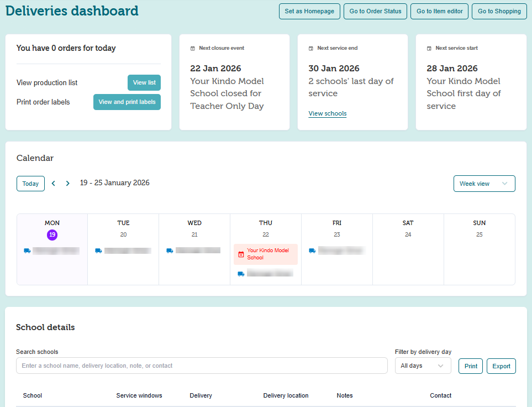Open the Week view dropdown
Image resolution: width=532 pixels, height=407 pixels.
tap(484, 184)
